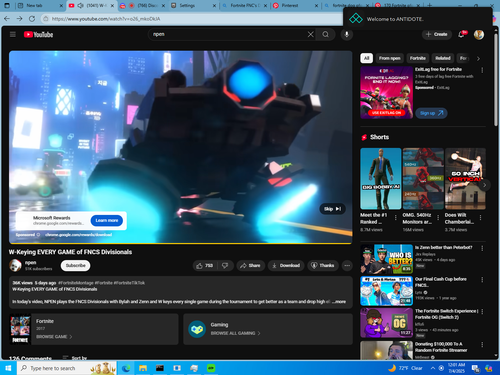Viewport: 500px width, 375px height.
Task: Open the notifications bell
Action: [x=462, y=34]
